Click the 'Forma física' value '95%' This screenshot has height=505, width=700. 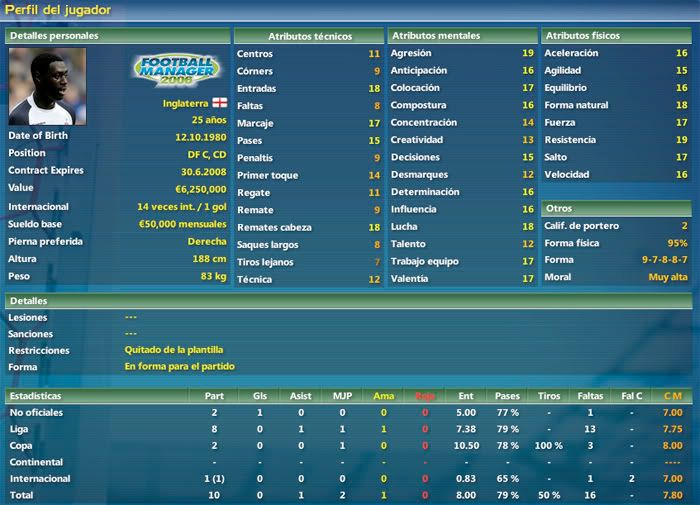click(677, 243)
